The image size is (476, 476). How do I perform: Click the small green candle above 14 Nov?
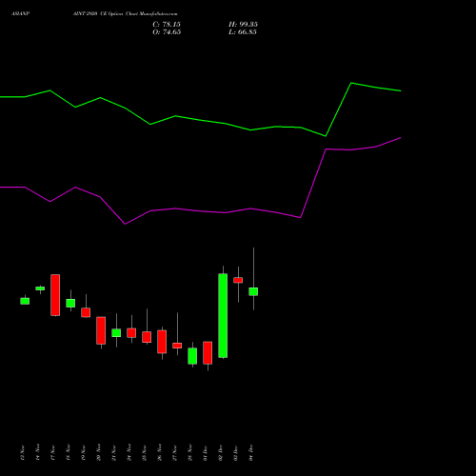click(40, 288)
